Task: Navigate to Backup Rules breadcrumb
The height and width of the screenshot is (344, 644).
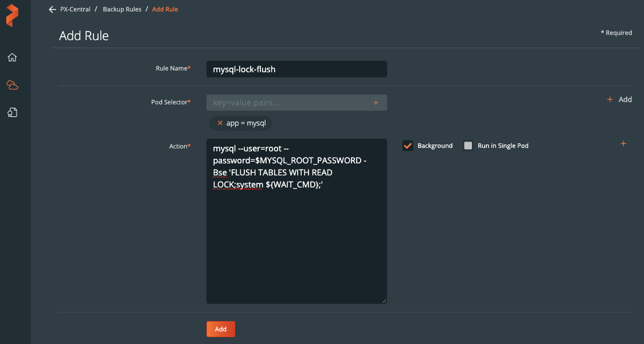Action: point(122,9)
